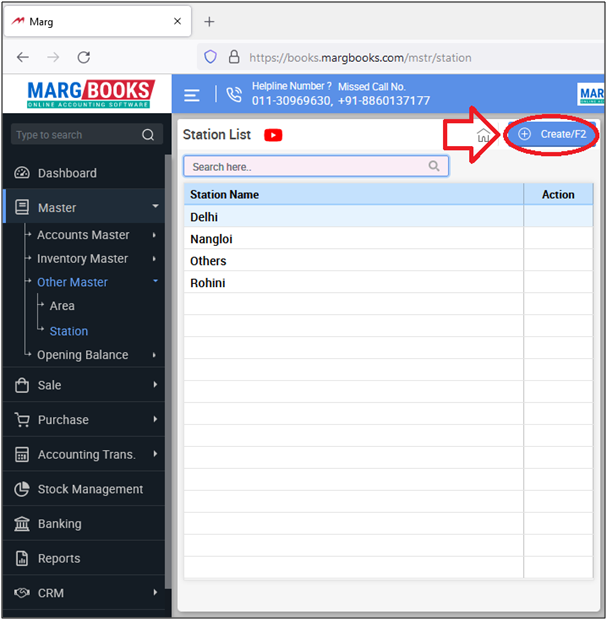Click the Action column header
This screenshot has width=608, height=620.
(558, 194)
